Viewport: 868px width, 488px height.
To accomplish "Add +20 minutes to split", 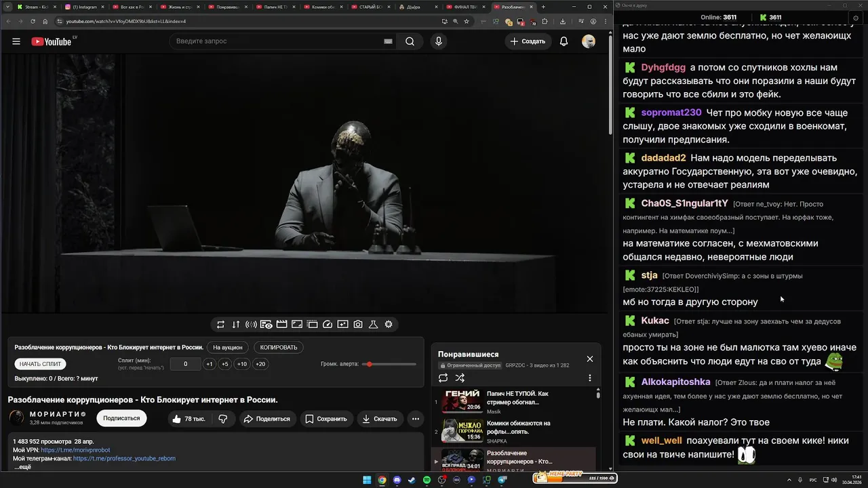I will pos(260,364).
